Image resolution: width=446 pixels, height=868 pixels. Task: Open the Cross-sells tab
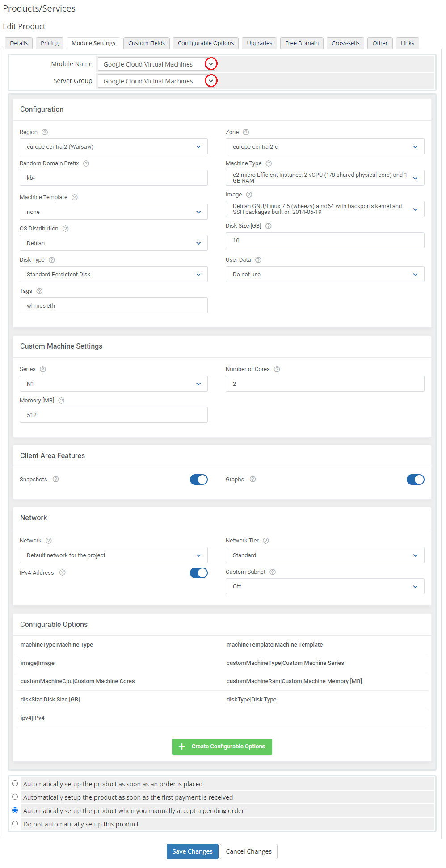pyautogui.click(x=345, y=43)
